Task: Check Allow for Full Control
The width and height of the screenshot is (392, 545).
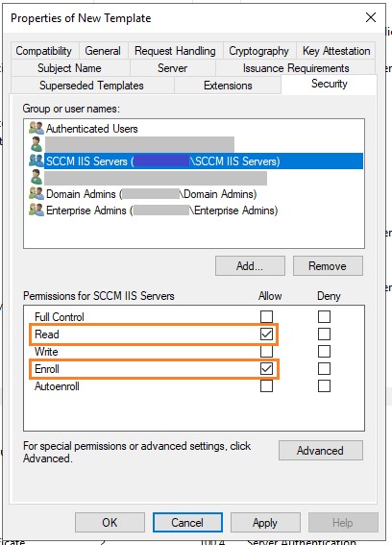Action: (x=266, y=316)
